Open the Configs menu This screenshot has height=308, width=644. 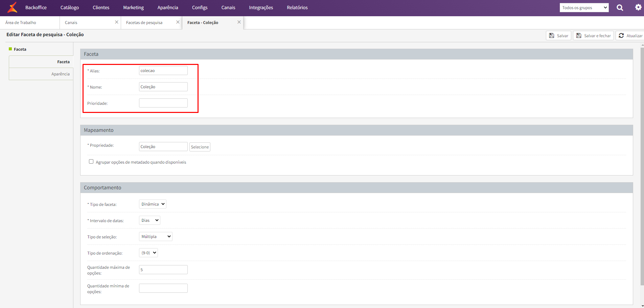[200, 7]
